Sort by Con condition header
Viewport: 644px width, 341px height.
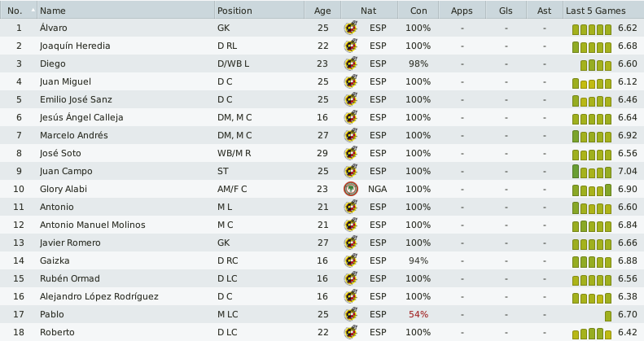(x=418, y=11)
